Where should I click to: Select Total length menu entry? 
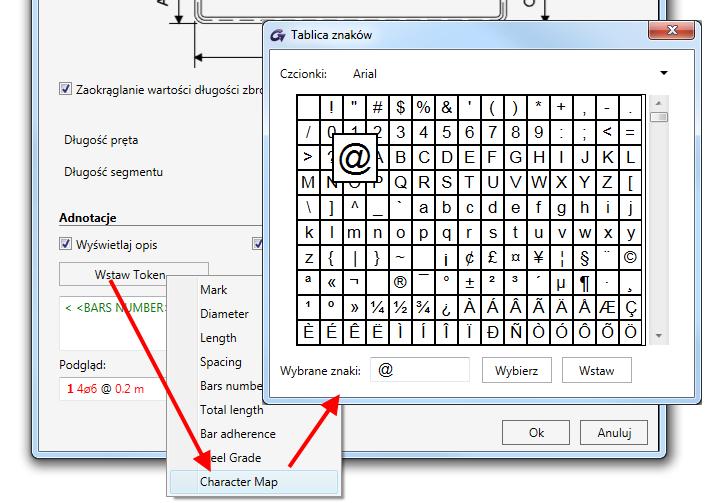click(x=232, y=409)
